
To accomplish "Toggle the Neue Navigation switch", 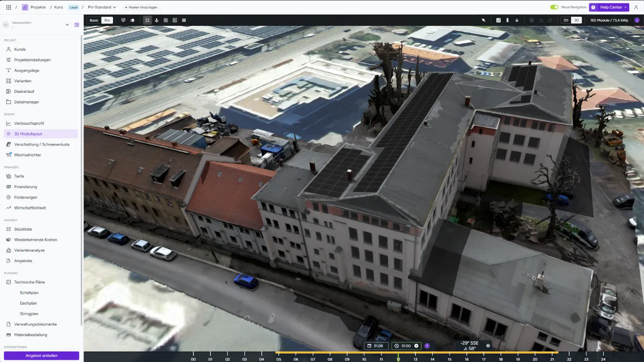I will coord(554,7).
